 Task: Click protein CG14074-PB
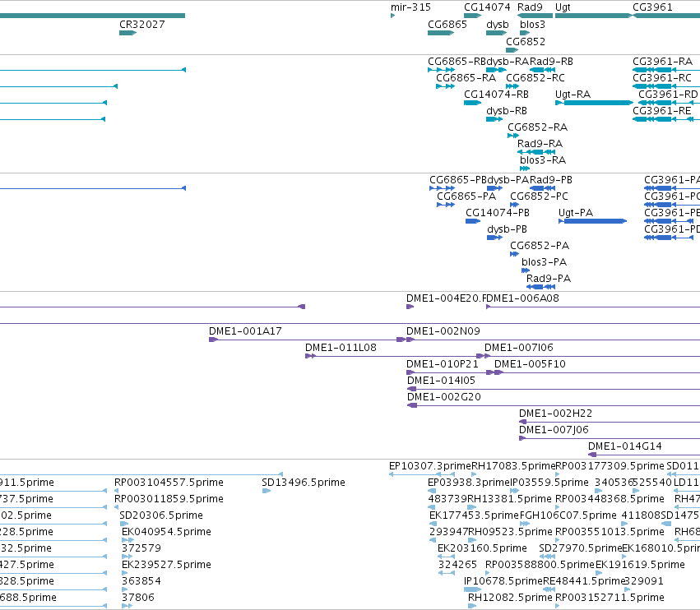click(x=473, y=221)
